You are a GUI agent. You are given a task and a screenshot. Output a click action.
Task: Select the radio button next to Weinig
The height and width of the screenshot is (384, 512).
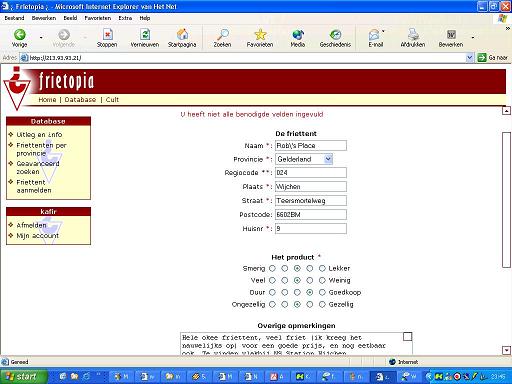tap(322, 280)
